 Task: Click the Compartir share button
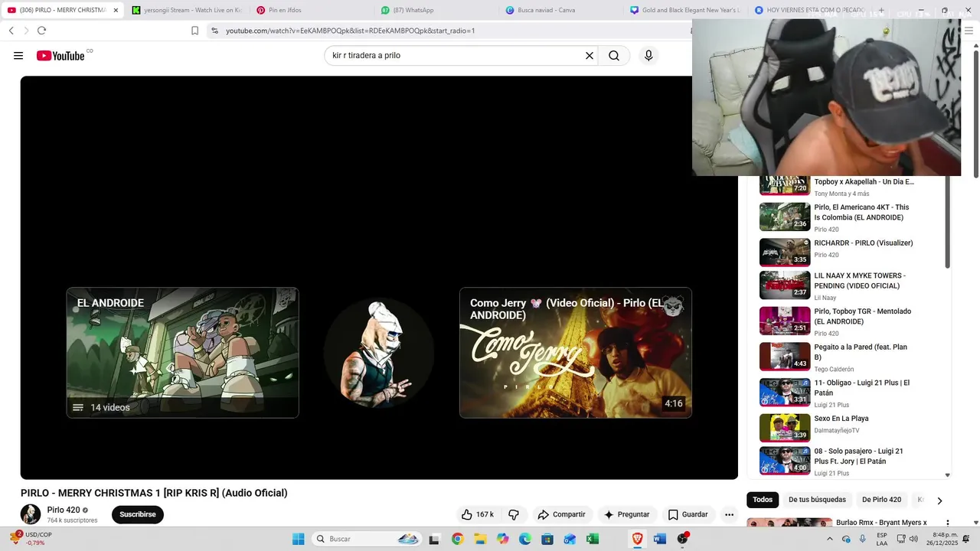click(x=561, y=514)
